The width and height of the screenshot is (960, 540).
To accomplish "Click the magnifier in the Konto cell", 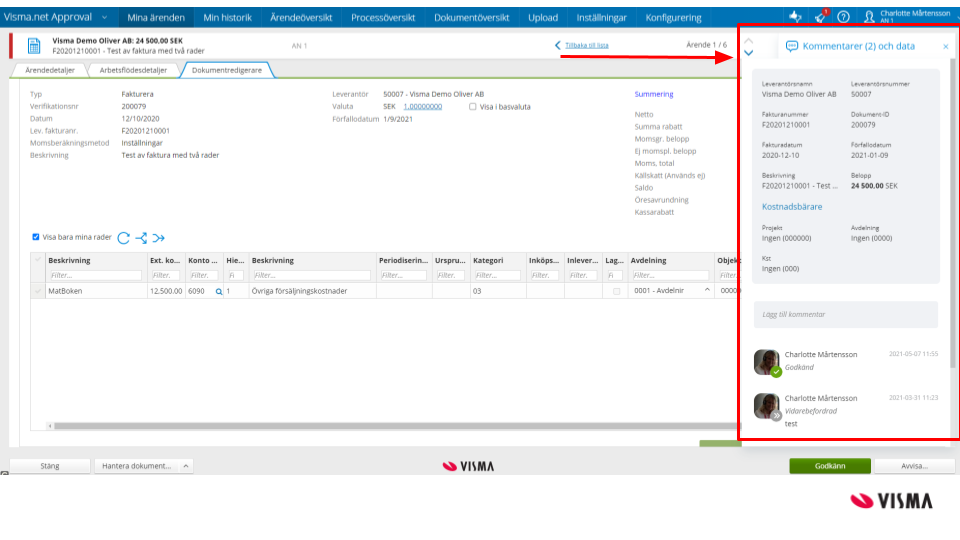I will pos(219,291).
